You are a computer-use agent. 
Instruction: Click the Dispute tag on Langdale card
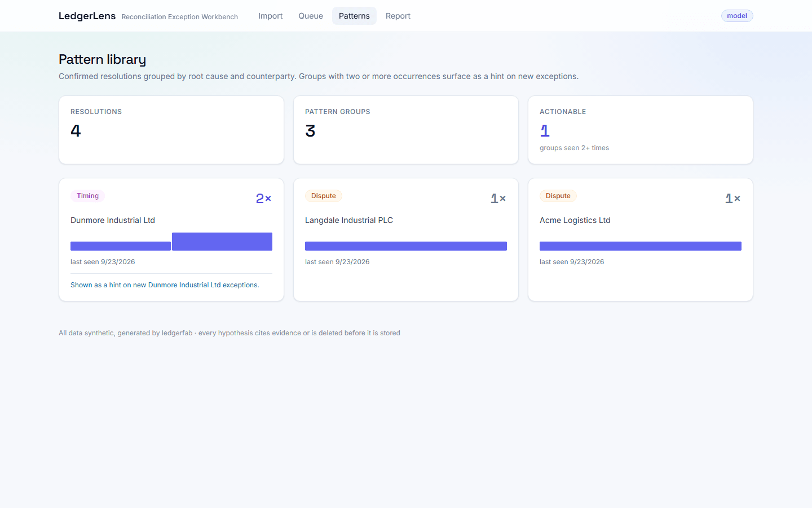[x=324, y=196]
